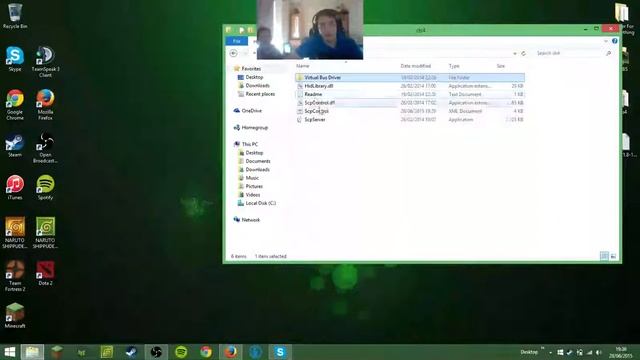
Task: Open Desktop under Favorites
Action: [250, 77]
